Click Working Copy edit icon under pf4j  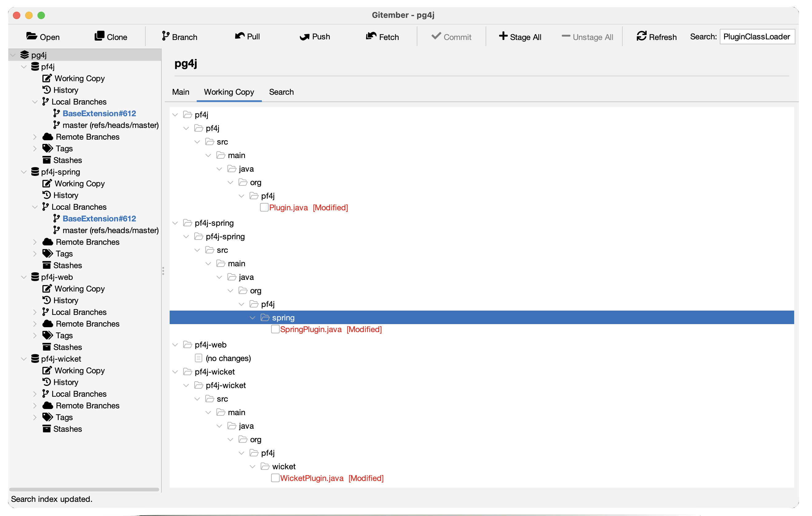click(47, 78)
